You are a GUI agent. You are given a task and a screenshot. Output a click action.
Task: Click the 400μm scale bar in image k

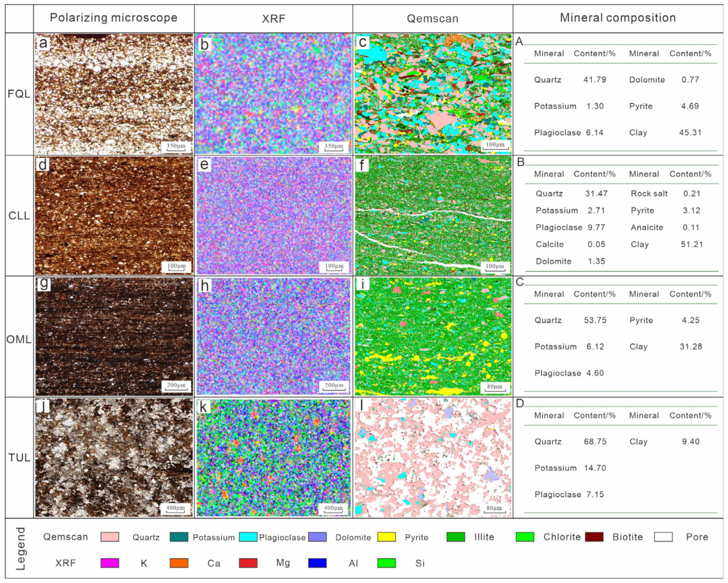tap(333, 509)
